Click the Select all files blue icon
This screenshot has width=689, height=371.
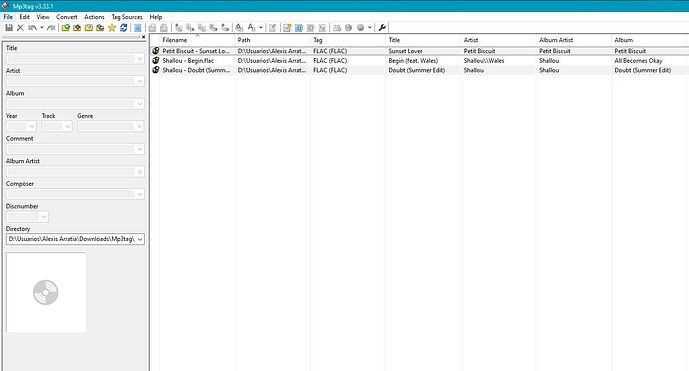coord(138,28)
